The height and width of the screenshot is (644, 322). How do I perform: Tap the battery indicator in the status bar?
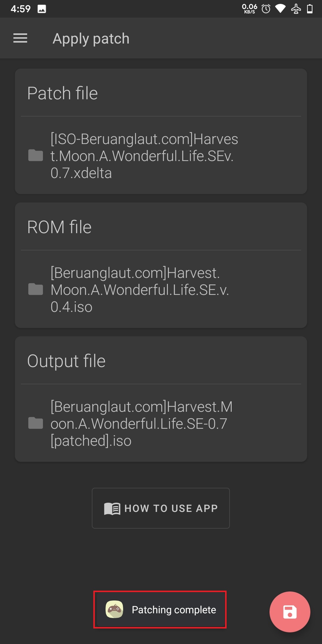[x=310, y=9]
